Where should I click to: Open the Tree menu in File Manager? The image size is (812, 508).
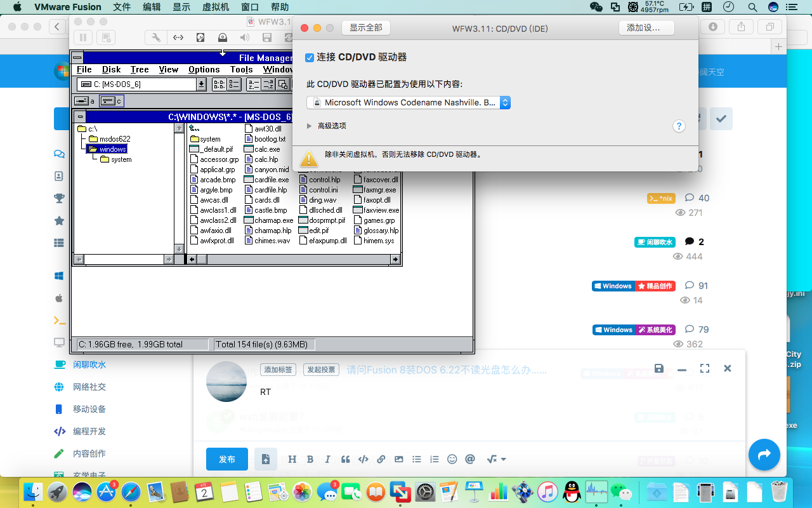(x=140, y=69)
